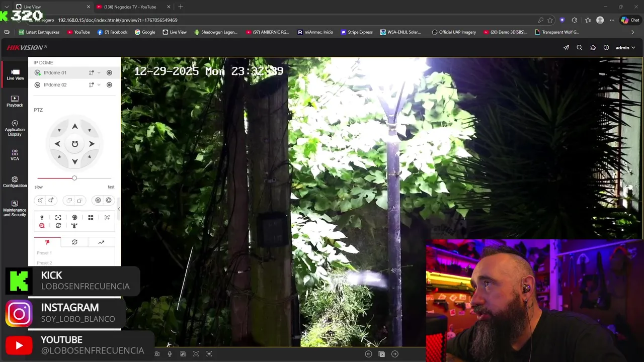Toggle the camera light bulb icon

tap(42, 218)
